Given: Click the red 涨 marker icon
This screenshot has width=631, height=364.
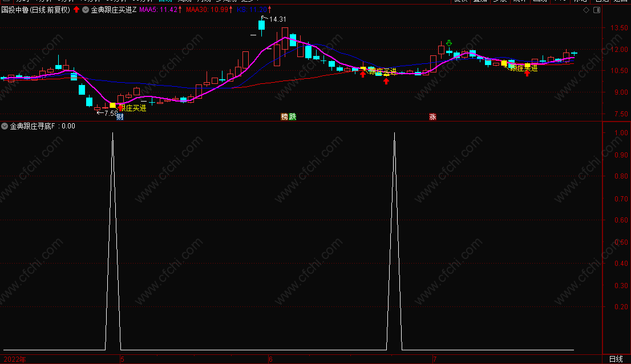Looking at the screenshot, I should [432, 116].
